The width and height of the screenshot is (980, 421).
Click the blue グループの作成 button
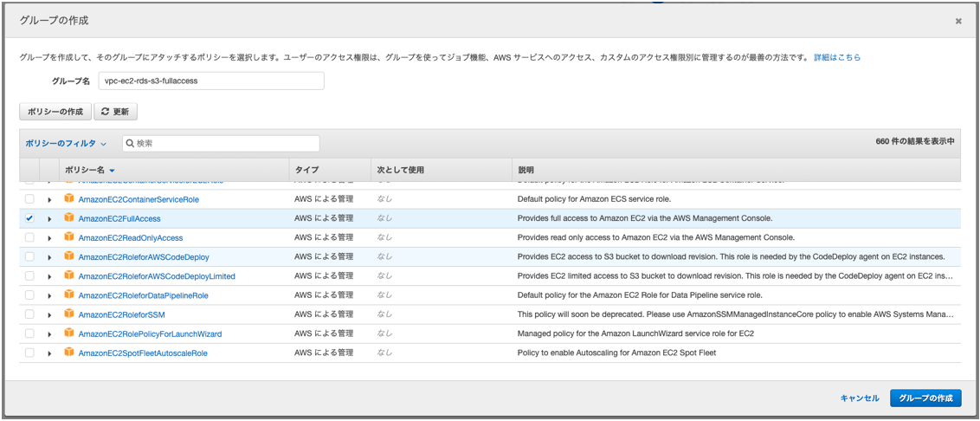click(x=925, y=398)
